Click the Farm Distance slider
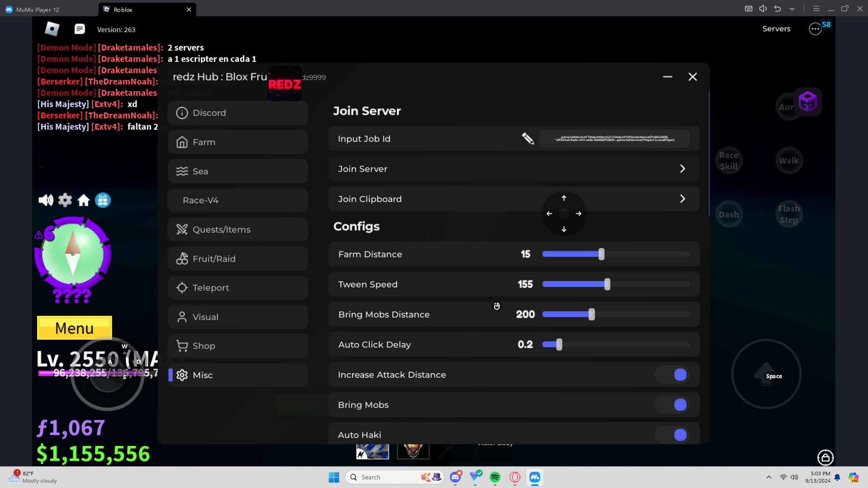 click(616, 254)
